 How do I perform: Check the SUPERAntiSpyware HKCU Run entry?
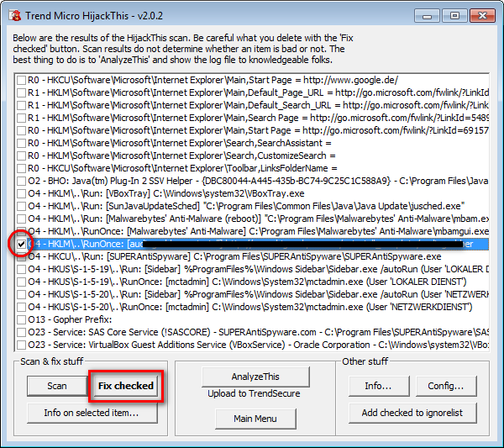click(21, 256)
